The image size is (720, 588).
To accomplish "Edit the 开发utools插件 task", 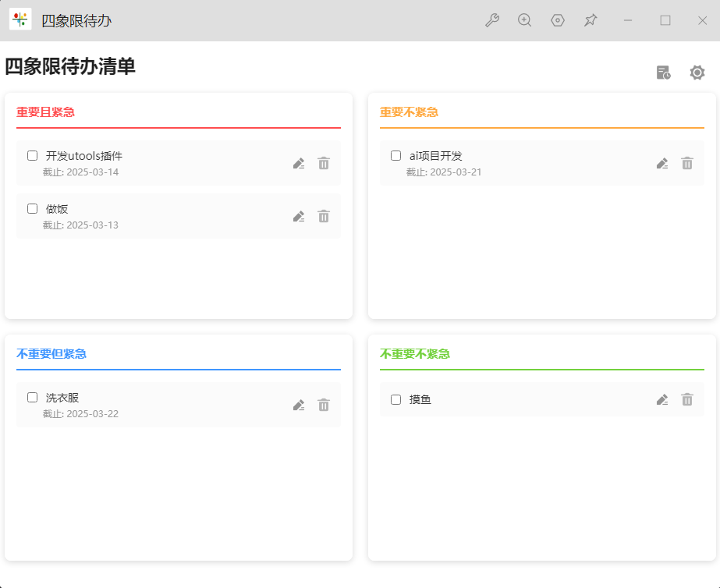I will coord(299,164).
